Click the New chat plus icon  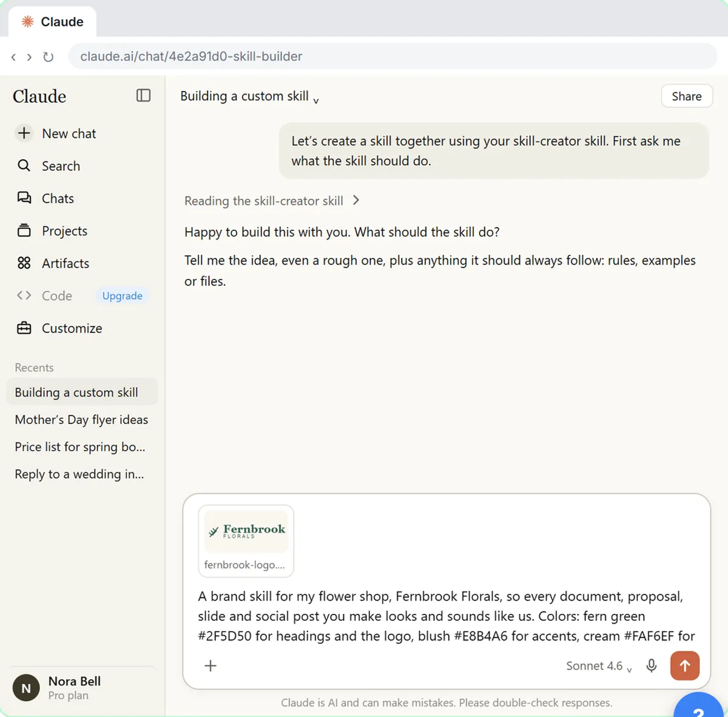pos(24,133)
